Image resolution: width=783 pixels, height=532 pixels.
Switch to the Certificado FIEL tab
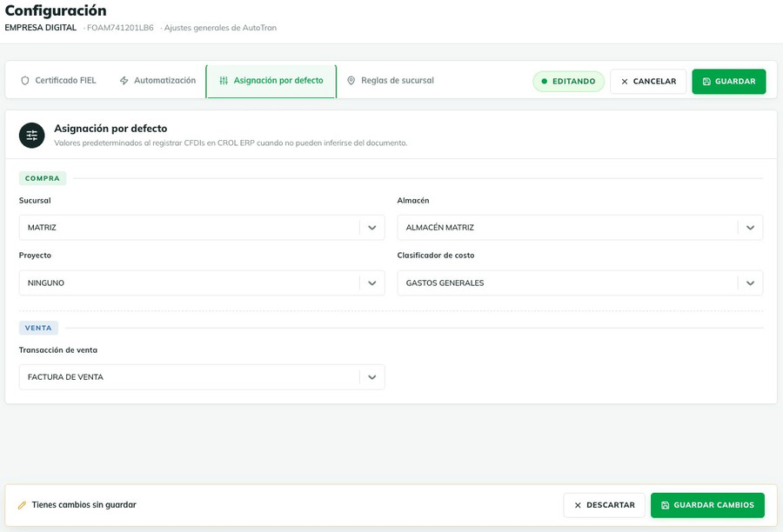pos(58,80)
